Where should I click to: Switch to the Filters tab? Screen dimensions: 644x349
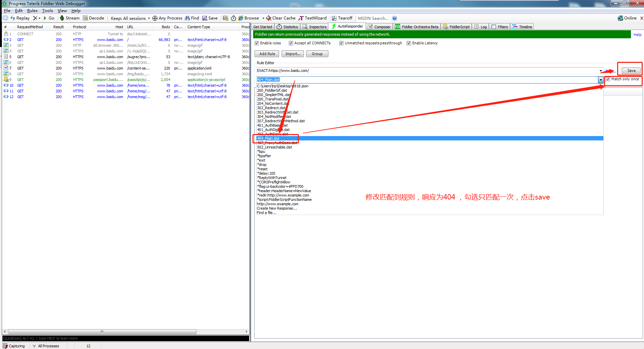[x=500, y=27]
